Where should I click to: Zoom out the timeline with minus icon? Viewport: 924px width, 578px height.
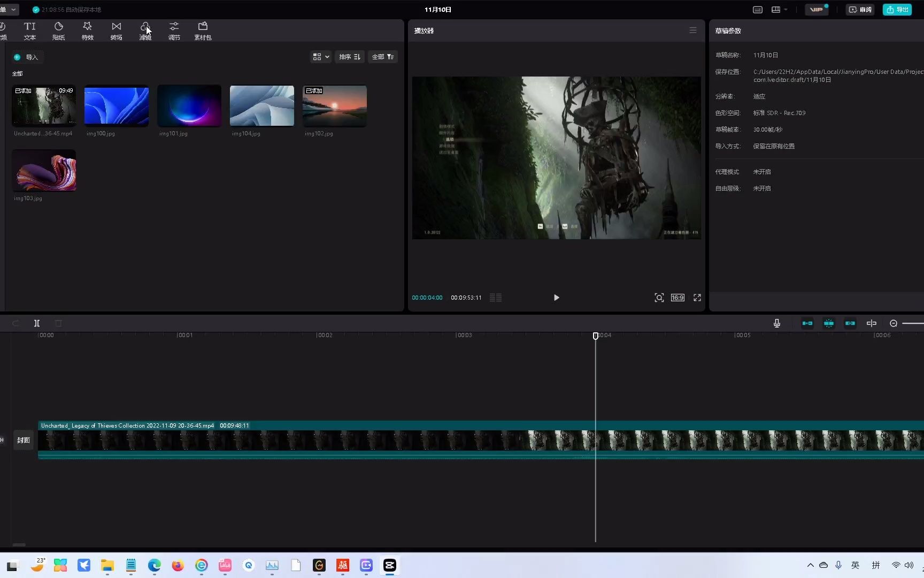pos(894,323)
